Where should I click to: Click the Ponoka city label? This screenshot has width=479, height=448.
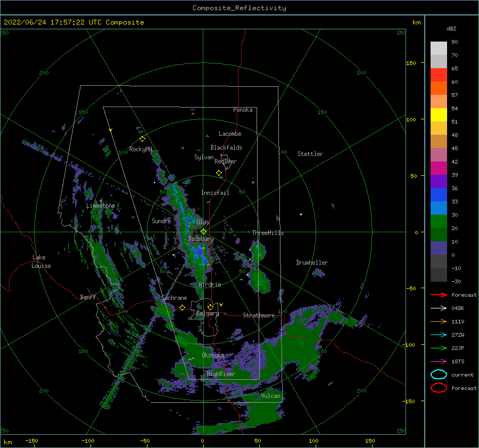pyautogui.click(x=243, y=110)
